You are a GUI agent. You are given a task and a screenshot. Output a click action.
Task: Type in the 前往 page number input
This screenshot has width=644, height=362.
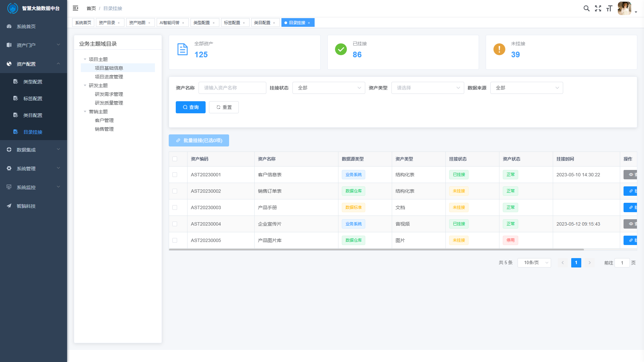[x=622, y=263]
